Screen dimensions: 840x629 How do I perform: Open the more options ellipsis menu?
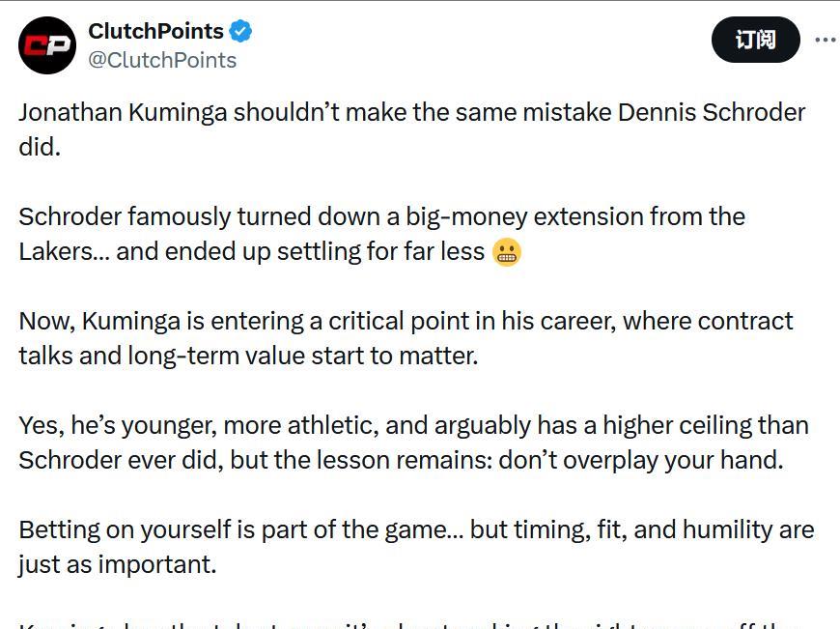click(825, 41)
